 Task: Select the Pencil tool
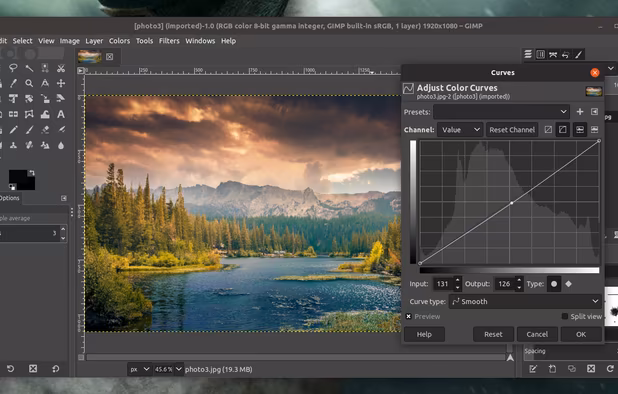point(13,130)
